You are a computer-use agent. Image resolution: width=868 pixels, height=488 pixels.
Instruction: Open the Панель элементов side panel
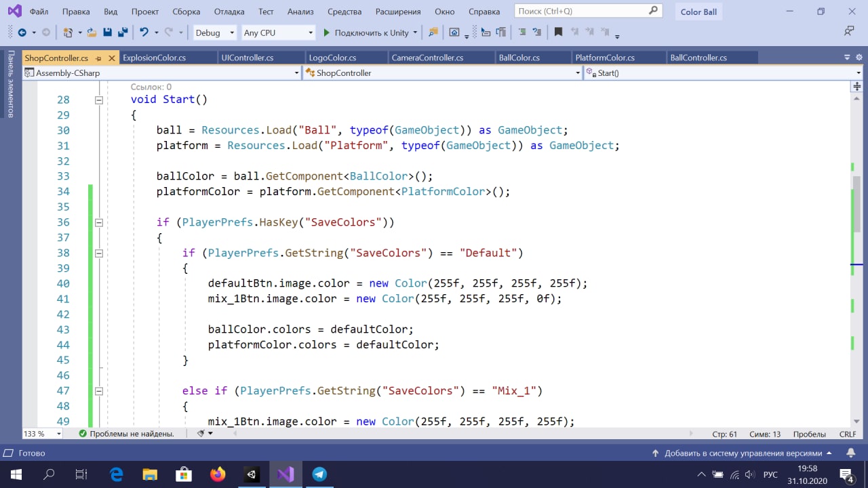(x=10, y=84)
